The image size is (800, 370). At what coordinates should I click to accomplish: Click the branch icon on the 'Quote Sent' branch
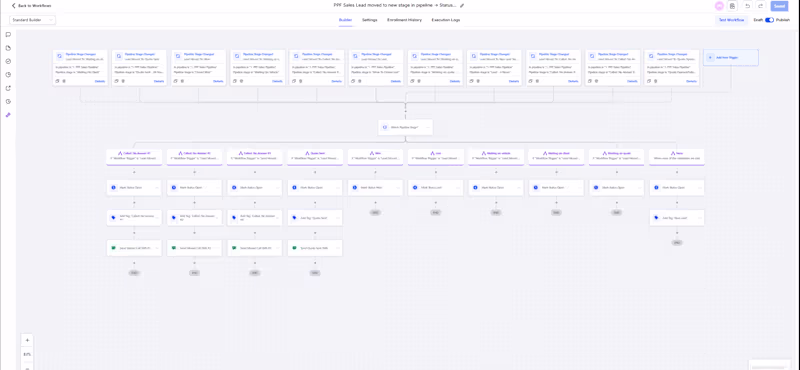(308, 153)
